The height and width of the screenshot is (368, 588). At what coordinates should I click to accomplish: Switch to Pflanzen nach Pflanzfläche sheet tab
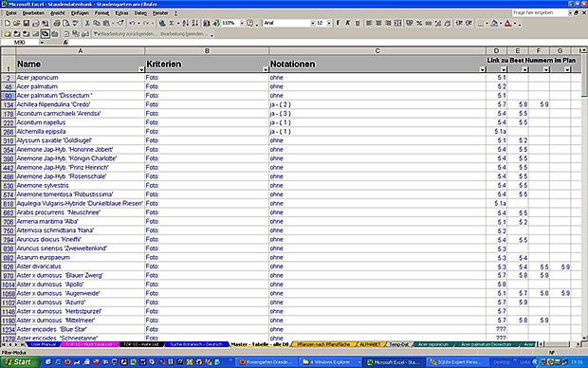click(323, 344)
